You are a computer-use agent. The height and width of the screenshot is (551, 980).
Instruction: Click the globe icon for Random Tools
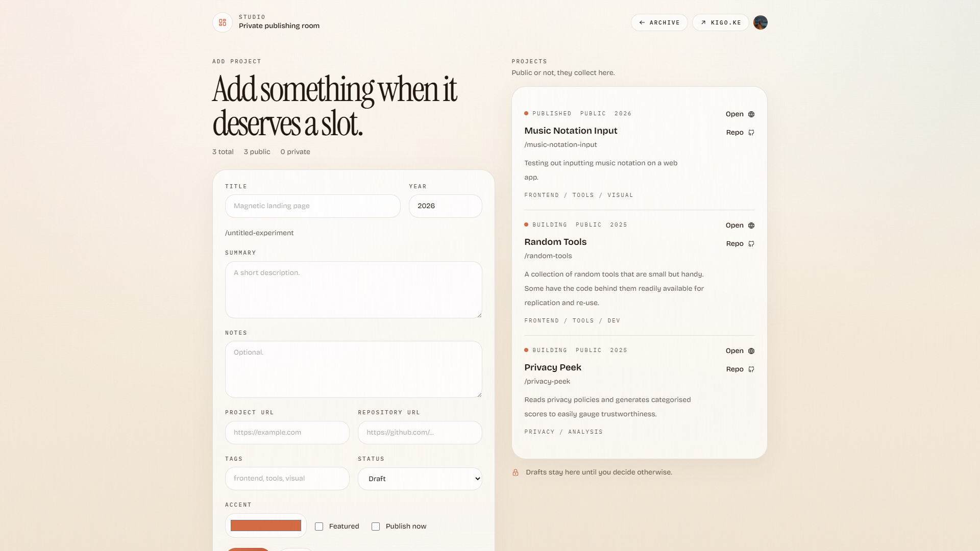[751, 226]
